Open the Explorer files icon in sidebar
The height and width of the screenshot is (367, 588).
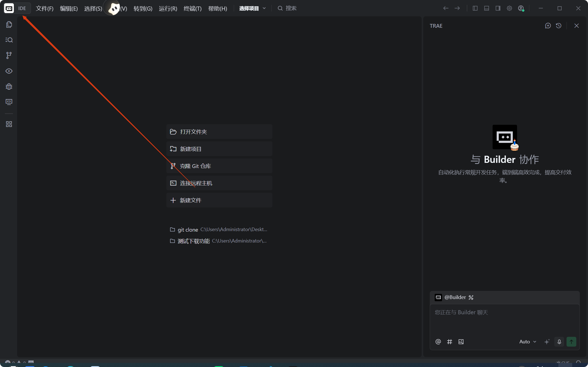(9, 24)
